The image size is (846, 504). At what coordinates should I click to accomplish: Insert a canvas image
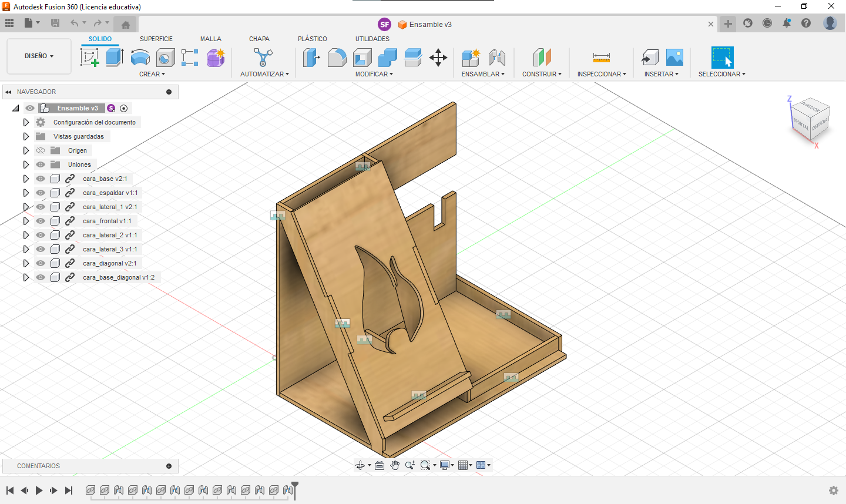point(675,58)
